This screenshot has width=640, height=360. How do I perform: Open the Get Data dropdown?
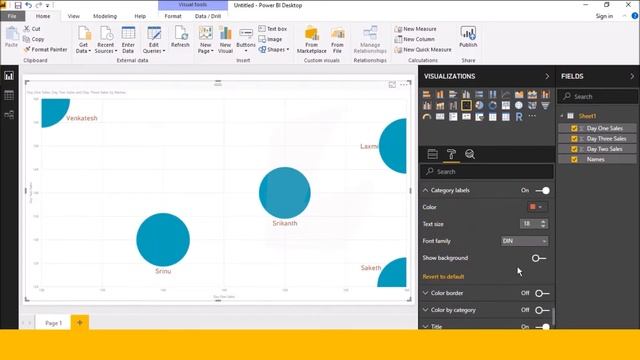(83, 40)
